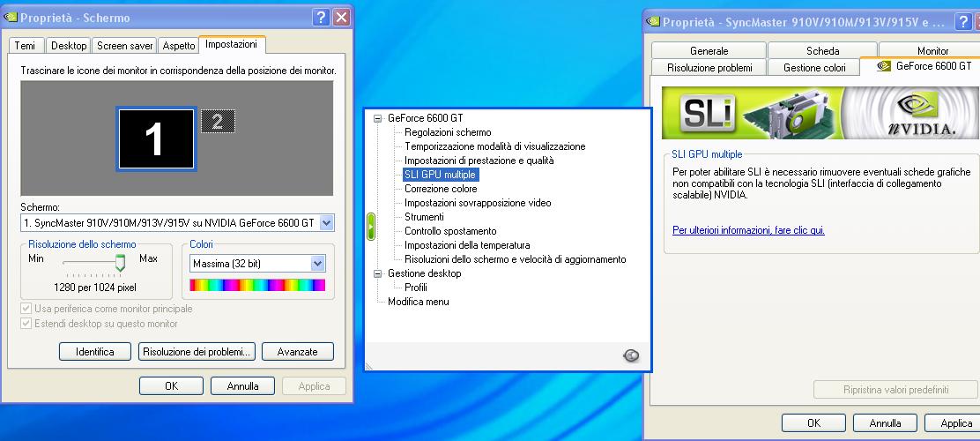Click the Risoluzione dei problemi button
The height and width of the screenshot is (441, 980).
click(x=197, y=352)
